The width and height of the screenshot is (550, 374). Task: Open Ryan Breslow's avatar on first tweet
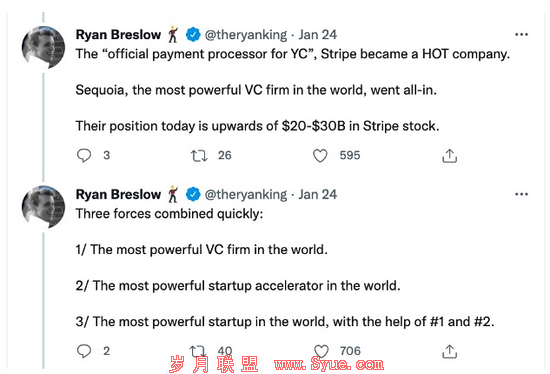tap(43, 47)
